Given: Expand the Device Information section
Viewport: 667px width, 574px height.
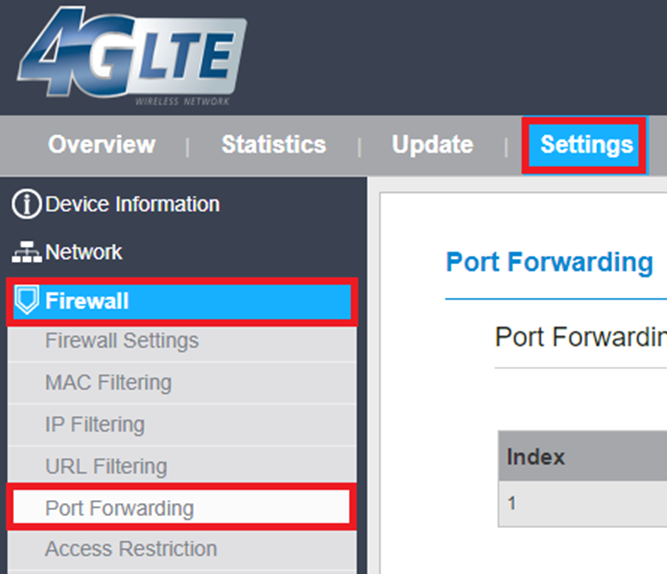Looking at the screenshot, I should coord(132,205).
